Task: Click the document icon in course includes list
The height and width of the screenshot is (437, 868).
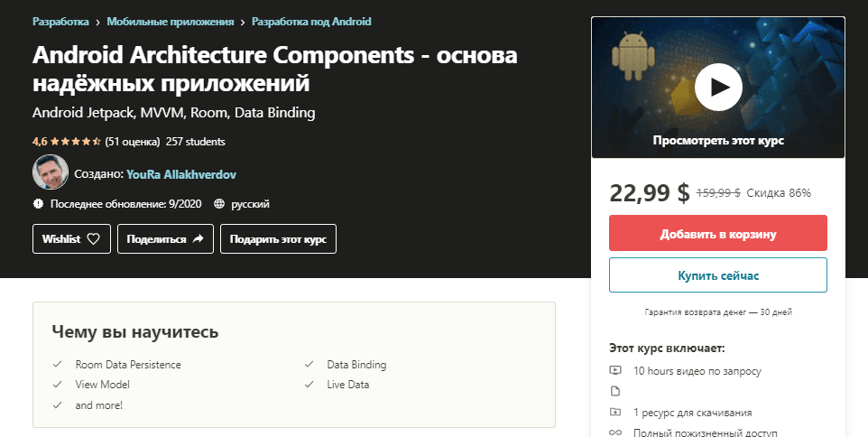Action: tap(615, 391)
